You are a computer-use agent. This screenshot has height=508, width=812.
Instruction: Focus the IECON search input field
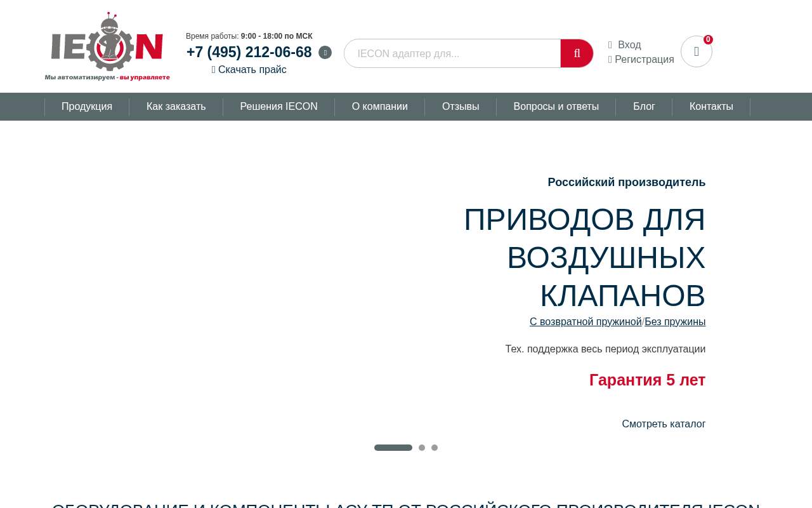[452, 53]
